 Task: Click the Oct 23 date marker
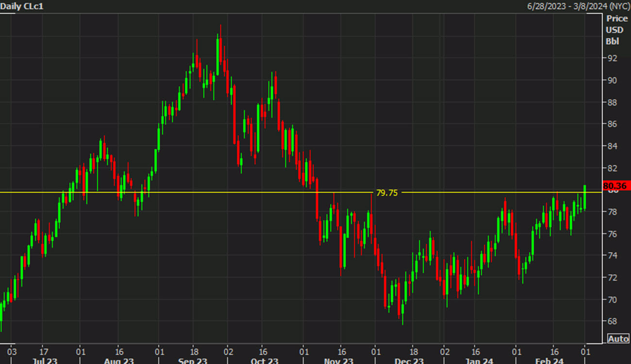coord(264,361)
